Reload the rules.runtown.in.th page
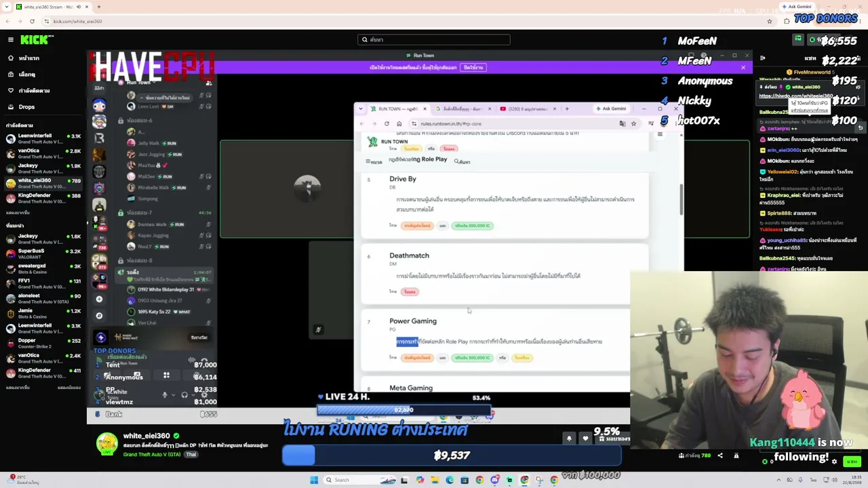Screen dimensions: 868x488 pos(387,123)
